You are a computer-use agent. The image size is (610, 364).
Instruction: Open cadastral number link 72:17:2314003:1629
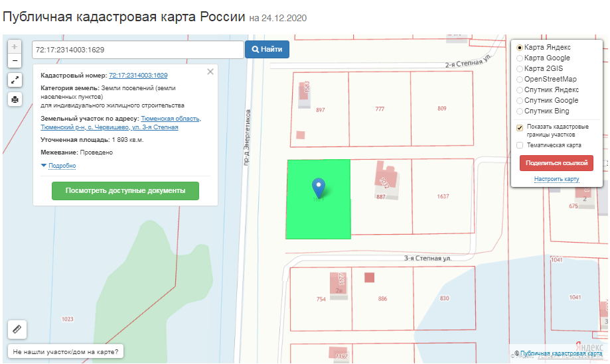[x=138, y=76]
